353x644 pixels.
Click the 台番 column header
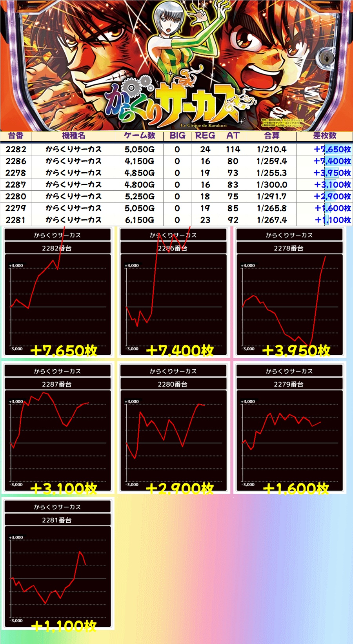click(x=16, y=136)
